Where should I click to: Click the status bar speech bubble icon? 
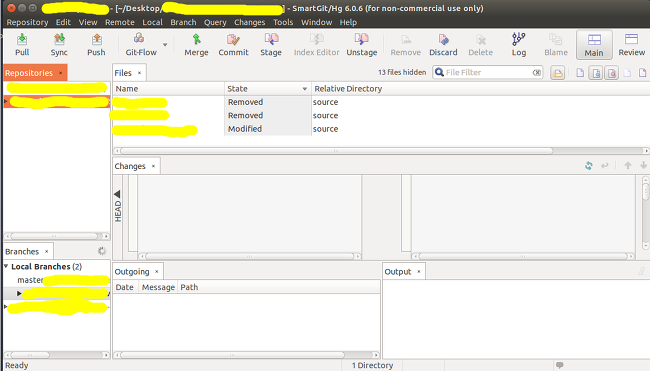click(560, 365)
